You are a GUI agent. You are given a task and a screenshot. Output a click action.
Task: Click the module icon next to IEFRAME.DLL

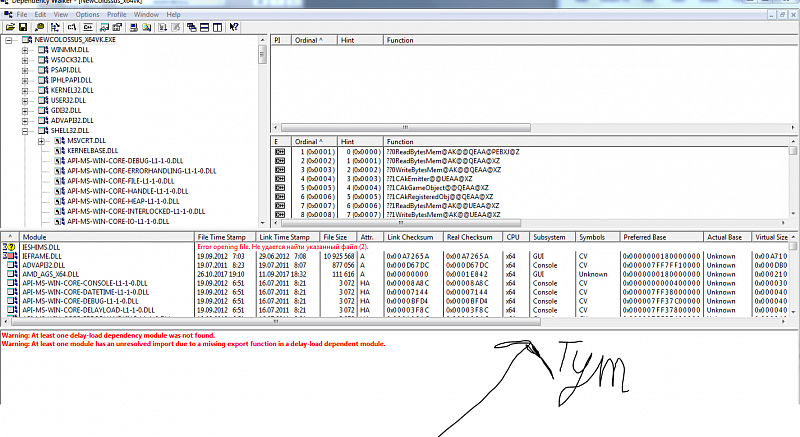tap(9, 257)
